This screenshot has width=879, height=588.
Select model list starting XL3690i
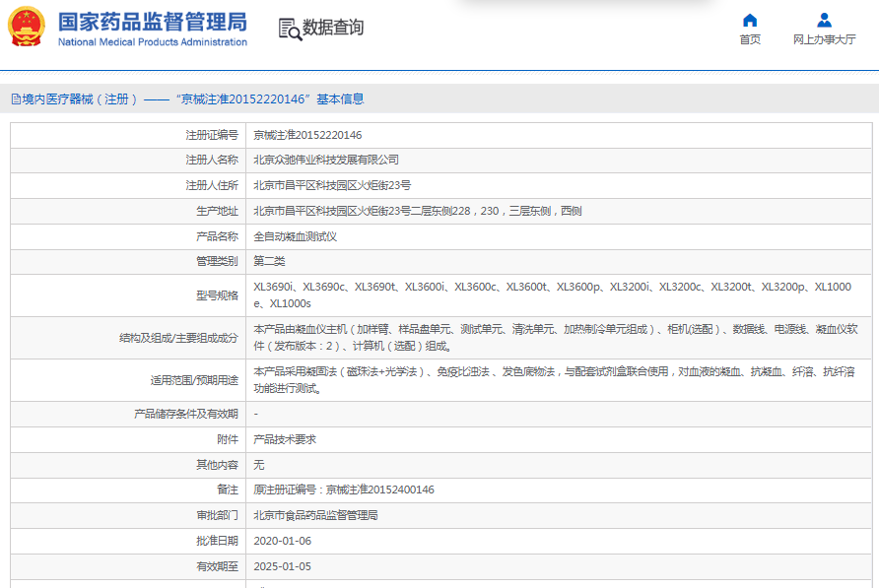(x=552, y=295)
